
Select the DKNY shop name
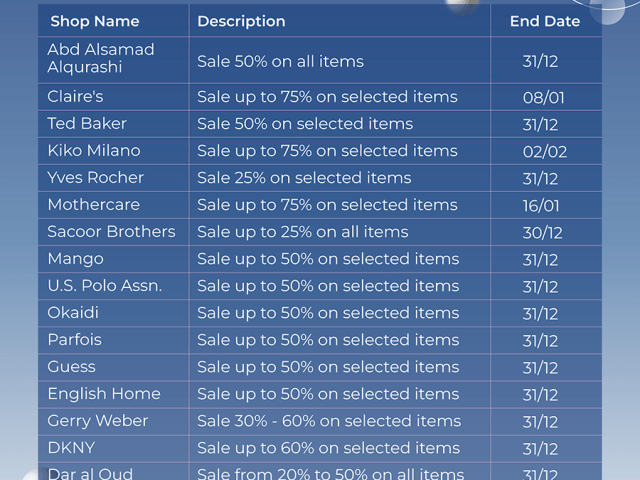click(71, 448)
